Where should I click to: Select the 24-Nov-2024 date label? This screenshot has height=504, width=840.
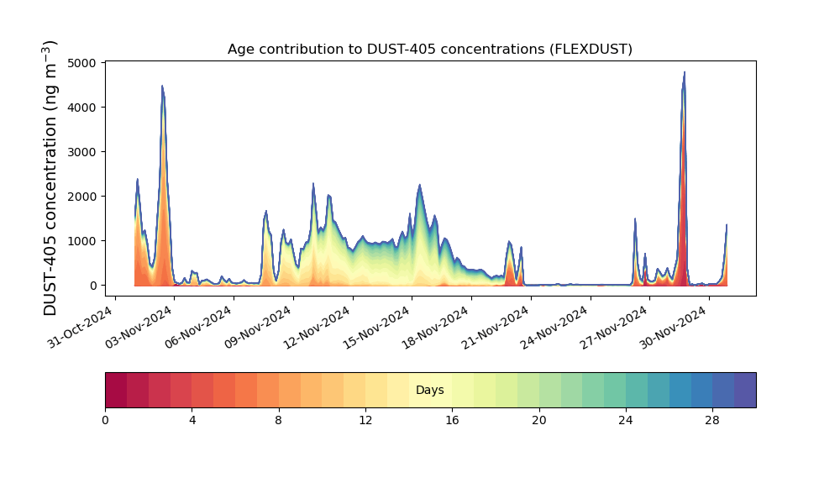click(x=555, y=327)
